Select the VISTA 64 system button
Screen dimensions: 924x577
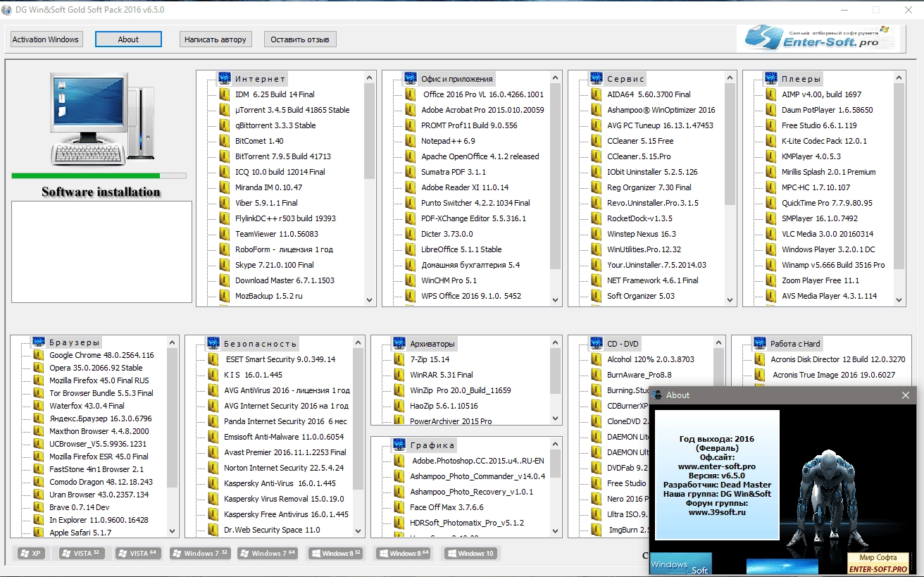pos(139,553)
